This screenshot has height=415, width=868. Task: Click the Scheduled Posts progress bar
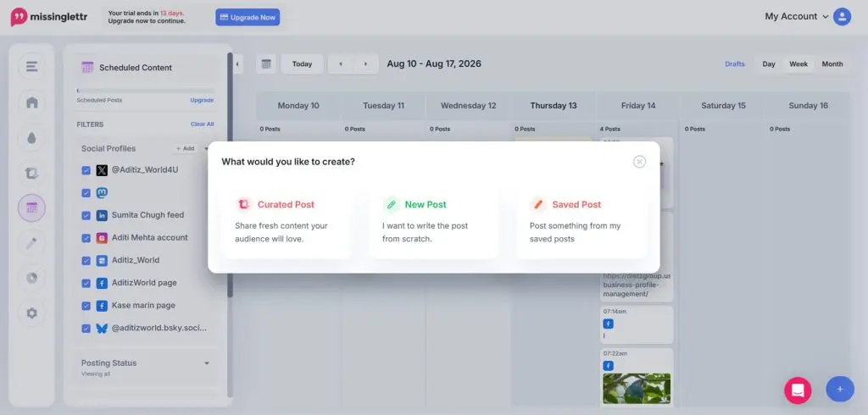coord(145,90)
